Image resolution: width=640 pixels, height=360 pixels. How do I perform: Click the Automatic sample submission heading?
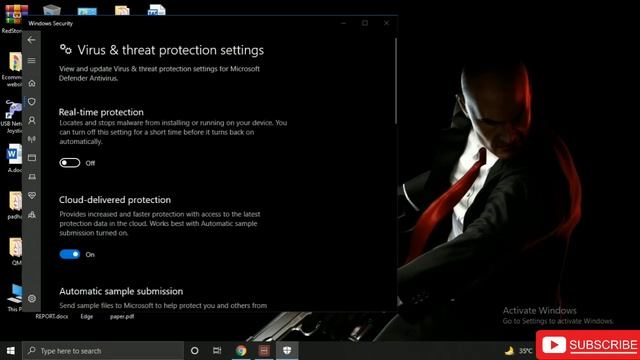tap(121, 291)
